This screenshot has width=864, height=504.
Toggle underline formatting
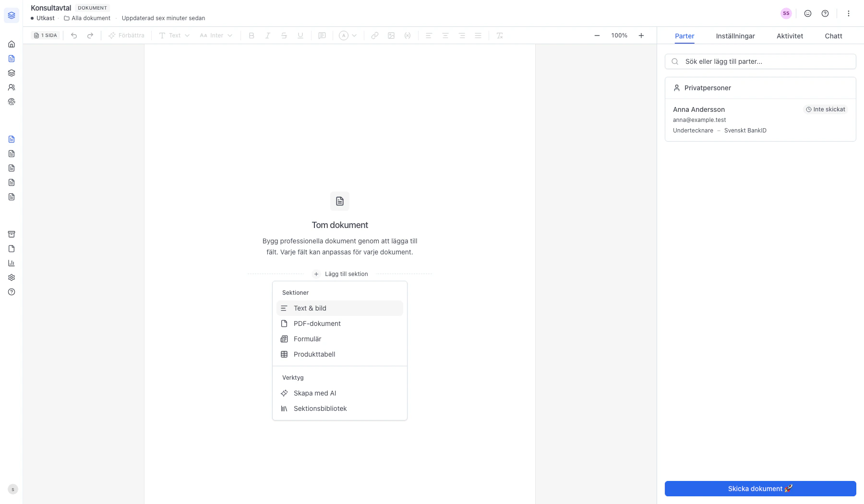[300, 36]
